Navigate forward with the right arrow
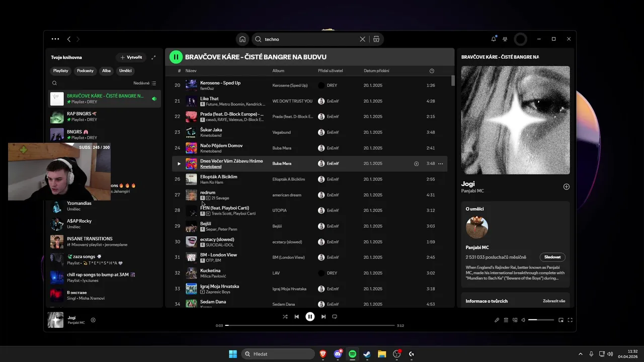644x362 pixels. (x=78, y=39)
